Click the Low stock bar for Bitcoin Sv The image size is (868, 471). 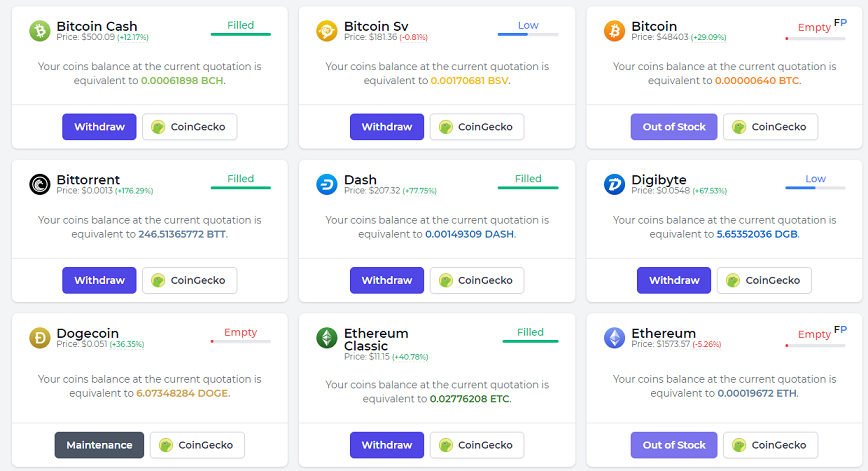click(528, 34)
